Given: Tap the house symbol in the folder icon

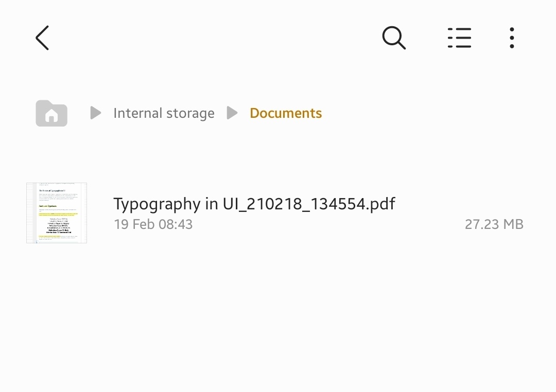Looking at the screenshot, I should 51,116.
